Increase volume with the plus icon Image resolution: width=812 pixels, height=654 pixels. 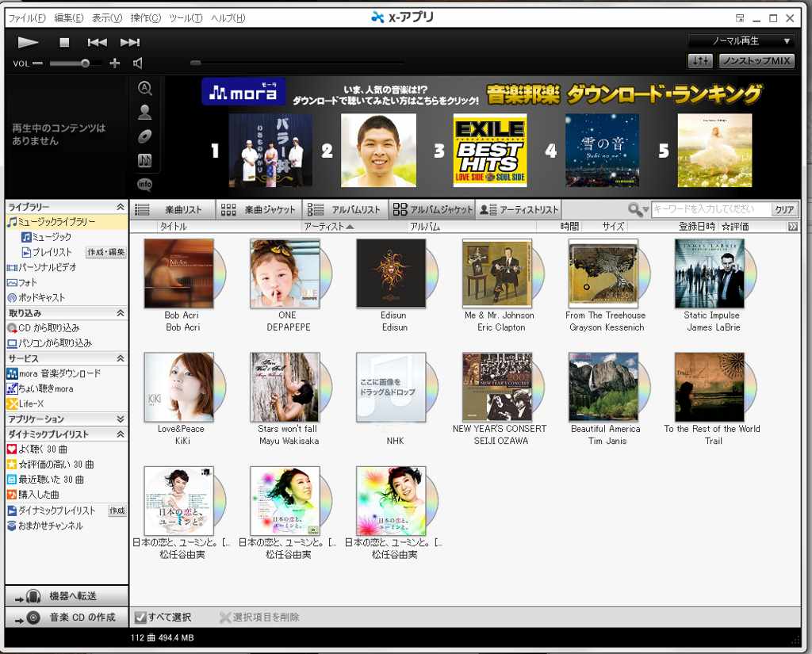[114, 63]
